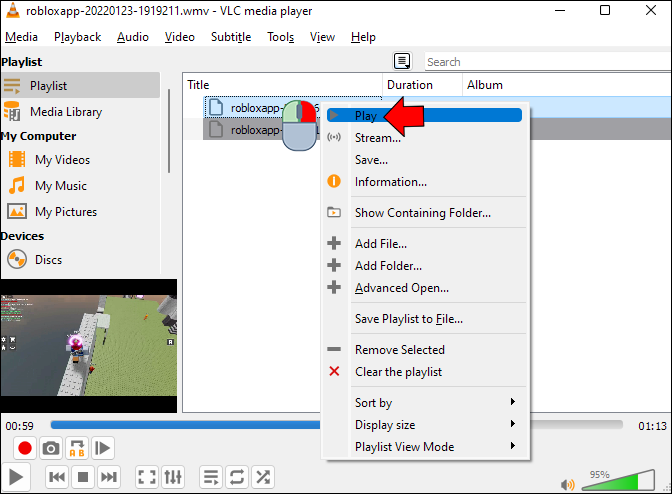The height and width of the screenshot is (494, 672).
Task: Toggle the playlist view button
Action: [211, 477]
